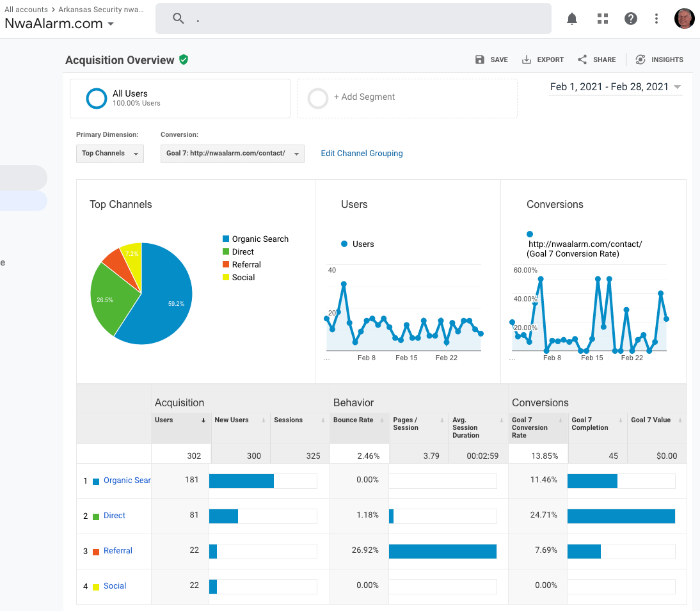The image size is (700, 611).
Task: Open the Google apps grid icon
Action: click(602, 19)
